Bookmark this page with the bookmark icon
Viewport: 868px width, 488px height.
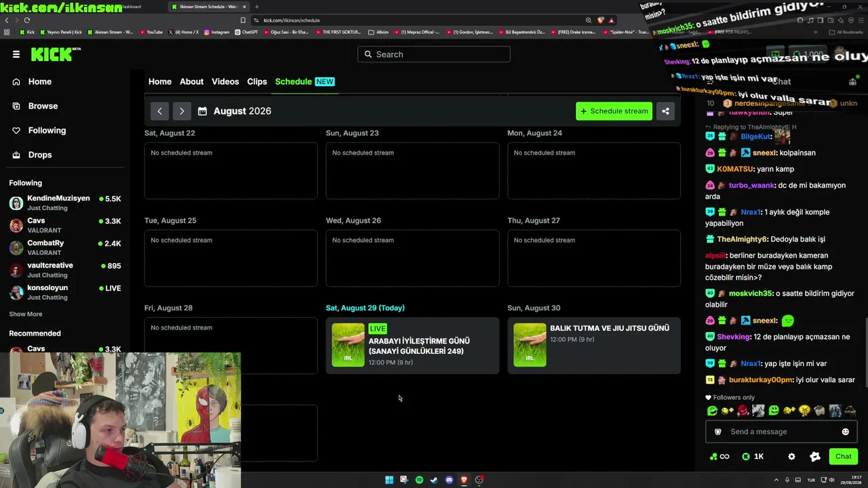[243, 20]
